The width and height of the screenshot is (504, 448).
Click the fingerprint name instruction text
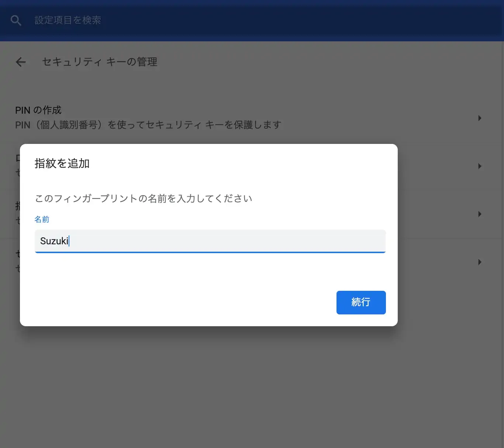click(144, 199)
